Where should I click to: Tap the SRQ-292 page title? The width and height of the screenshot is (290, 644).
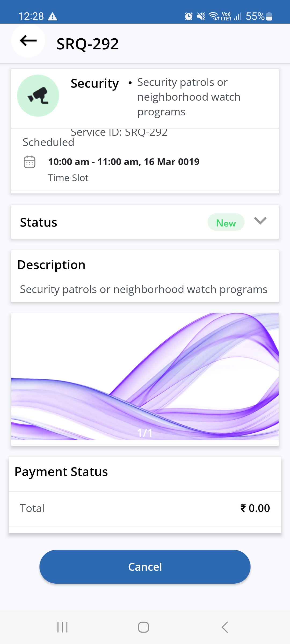[x=88, y=44]
